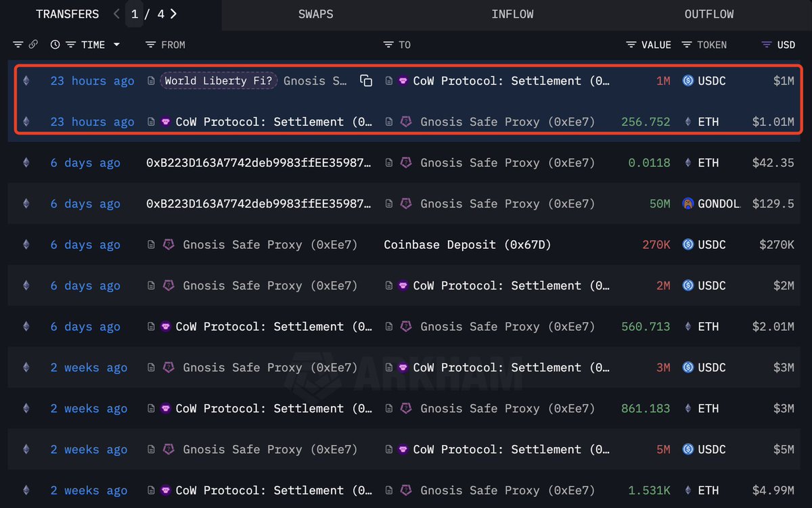Open CoW Protocol Settlement sender in 1.531K ETH row
The image size is (812, 508).
[x=273, y=491]
